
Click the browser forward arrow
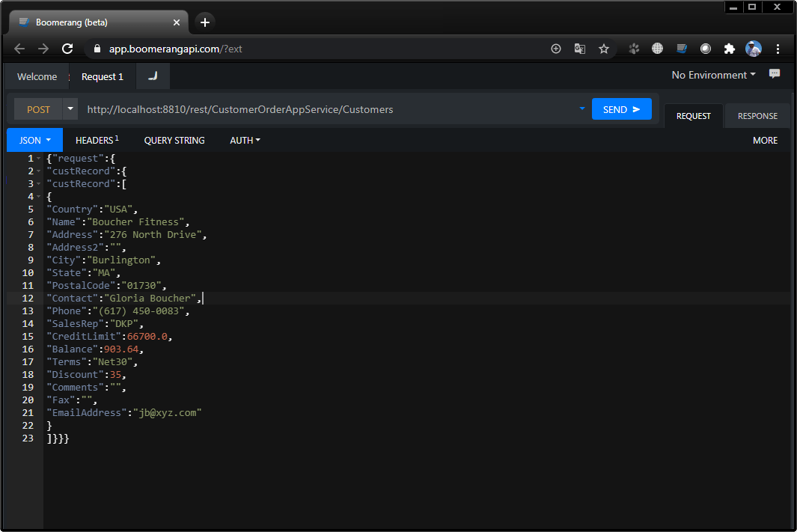coord(43,49)
